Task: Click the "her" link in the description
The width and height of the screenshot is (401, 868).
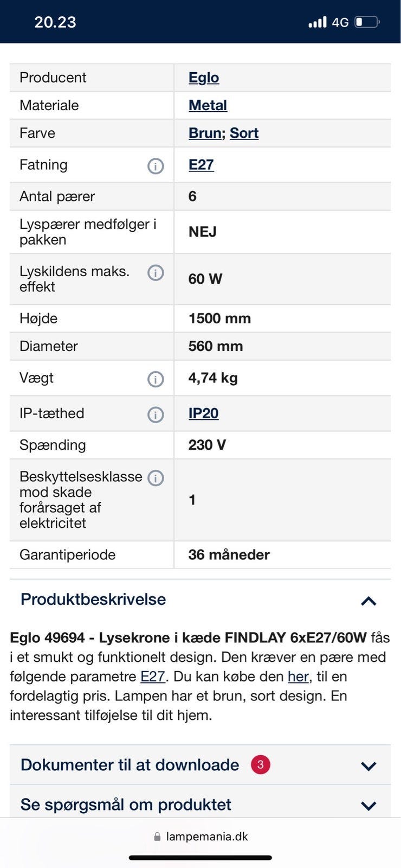Action: pyautogui.click(x=298, y=676)
